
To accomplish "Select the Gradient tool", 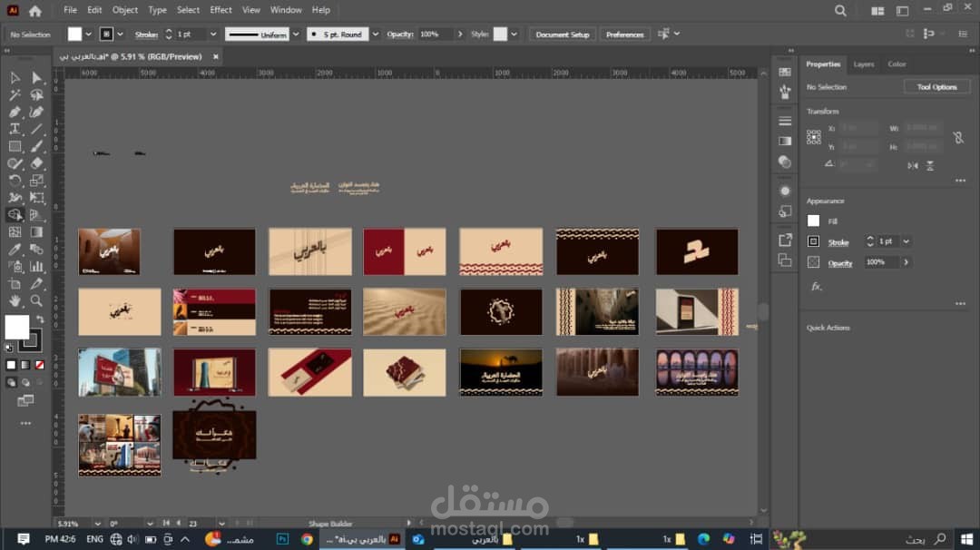I will pos(37,231).
